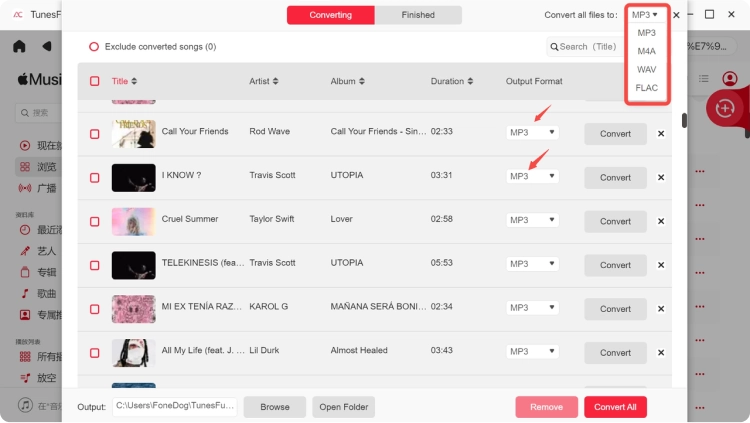
Task: Open format dropdown for All My Life
Action: 532,351
